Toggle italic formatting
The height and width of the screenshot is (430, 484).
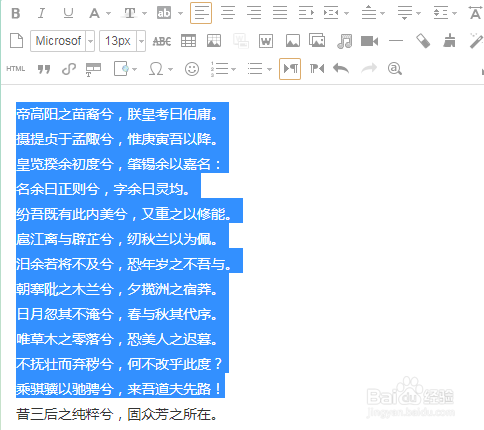[x=41, y=13]
